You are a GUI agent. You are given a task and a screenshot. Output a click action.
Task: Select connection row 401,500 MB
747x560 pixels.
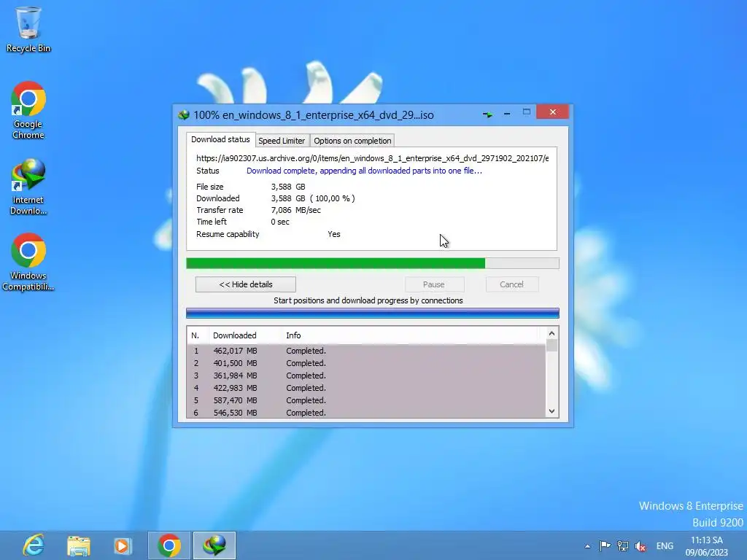click(x=366, y=363)
